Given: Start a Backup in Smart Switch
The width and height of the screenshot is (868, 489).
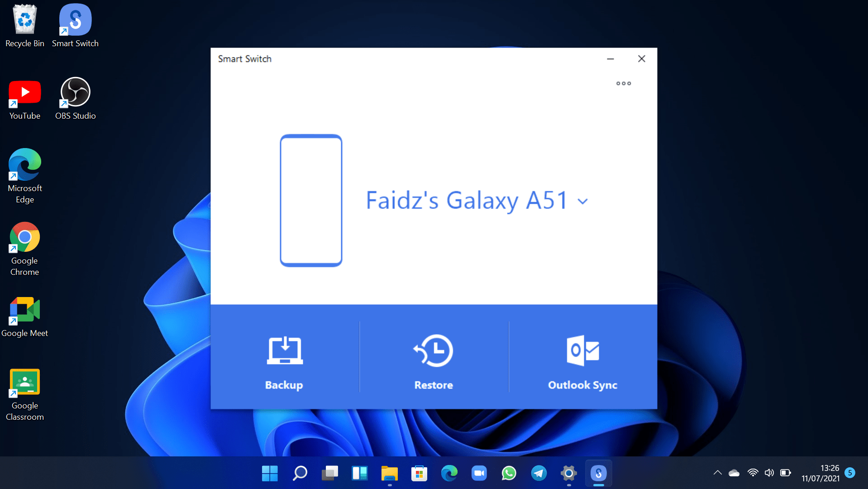Looking at the screenshot, I should pyautogui.click(x=284, y=357).
